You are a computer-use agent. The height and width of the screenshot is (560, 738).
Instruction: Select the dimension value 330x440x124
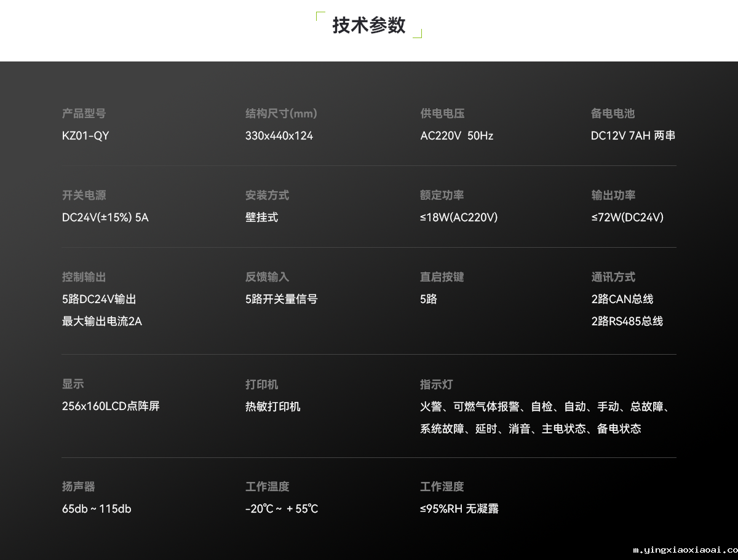279,136
